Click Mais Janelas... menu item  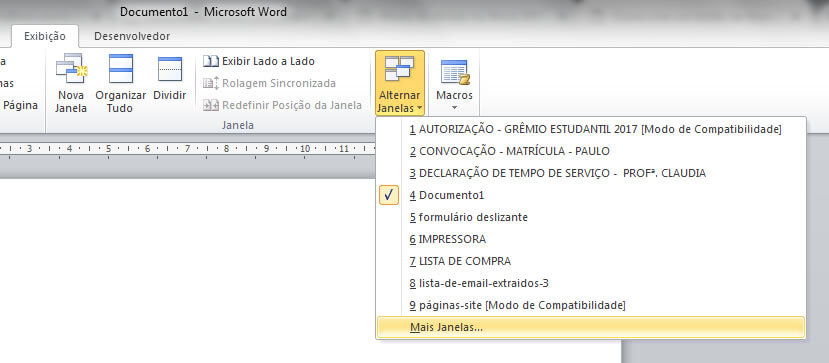click(591, 328)
